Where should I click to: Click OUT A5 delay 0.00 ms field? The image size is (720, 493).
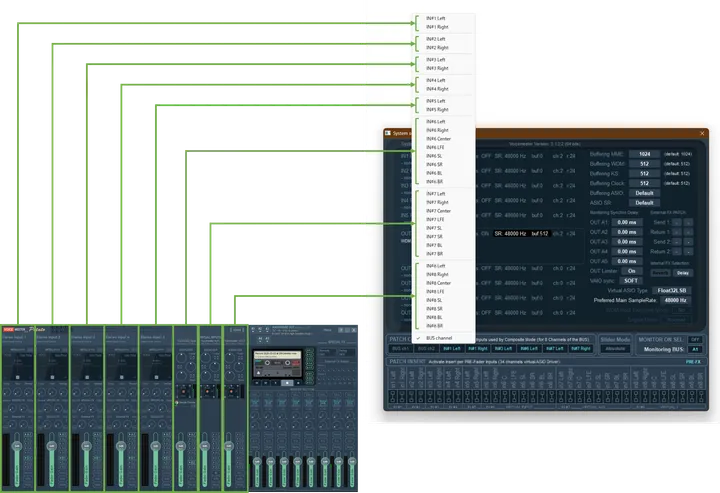point(627,261)
